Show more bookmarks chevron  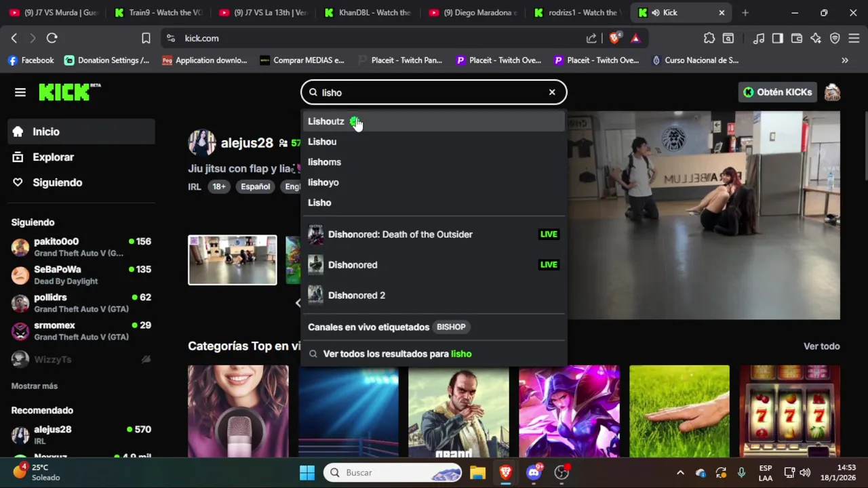tap(845, 60)
